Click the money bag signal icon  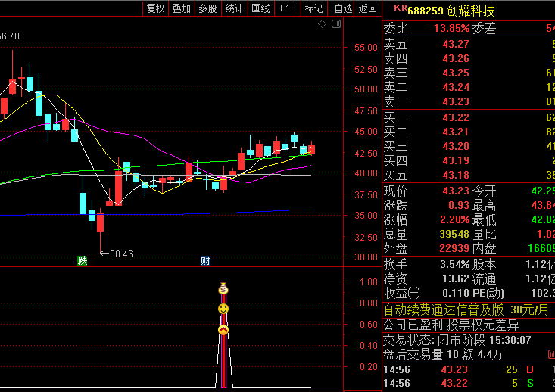point(223,289)
